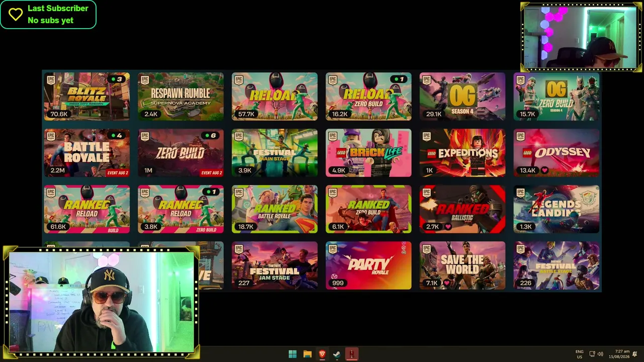Click the 227 count on Festival Jam Stage
Screen dimensions: 644x362
click(x=244, y=283)
